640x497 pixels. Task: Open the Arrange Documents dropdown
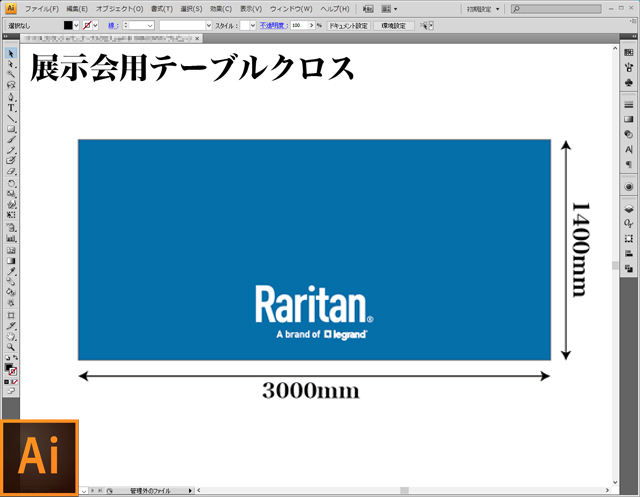389,9
